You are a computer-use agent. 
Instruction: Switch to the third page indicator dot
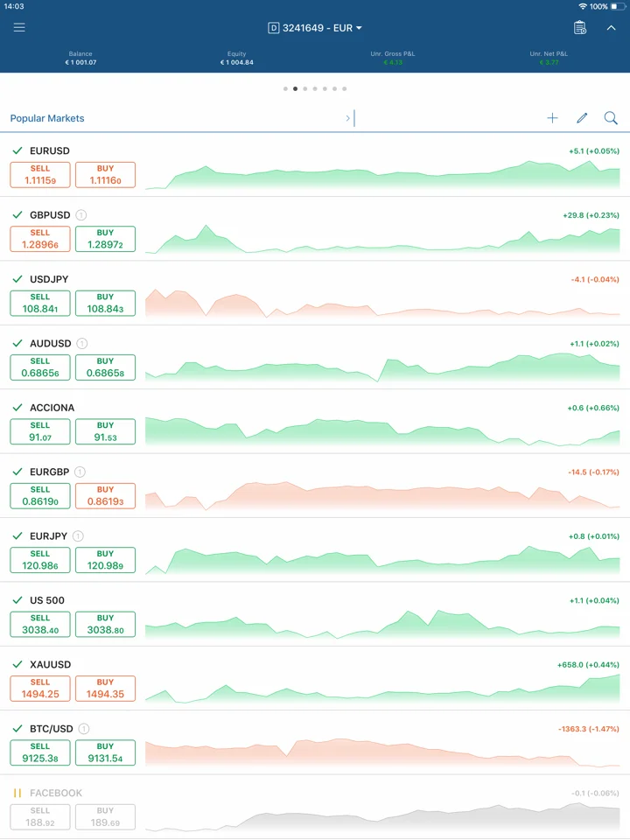[x=304, y=89]
